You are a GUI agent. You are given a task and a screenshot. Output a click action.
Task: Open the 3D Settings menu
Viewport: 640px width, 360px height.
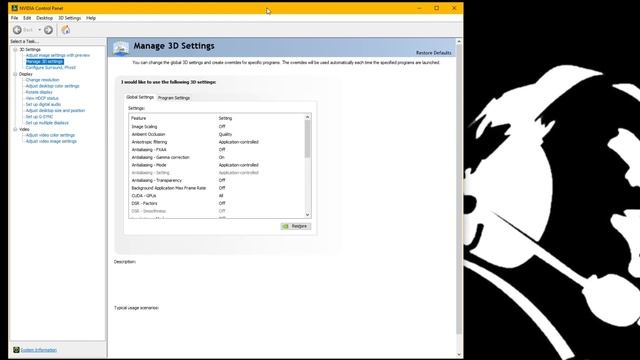(x=69, y=18)
